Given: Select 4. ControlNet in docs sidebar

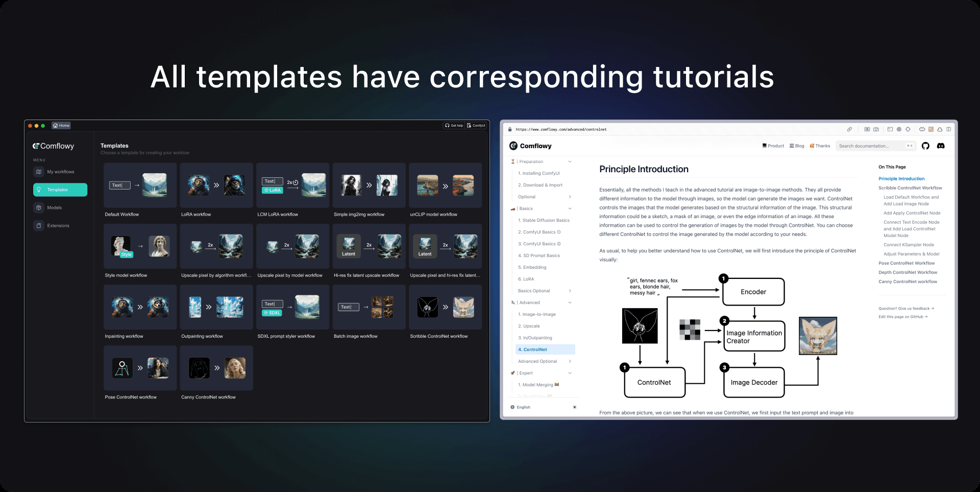Looking at the screenshot, I should [x=544, y=349].
